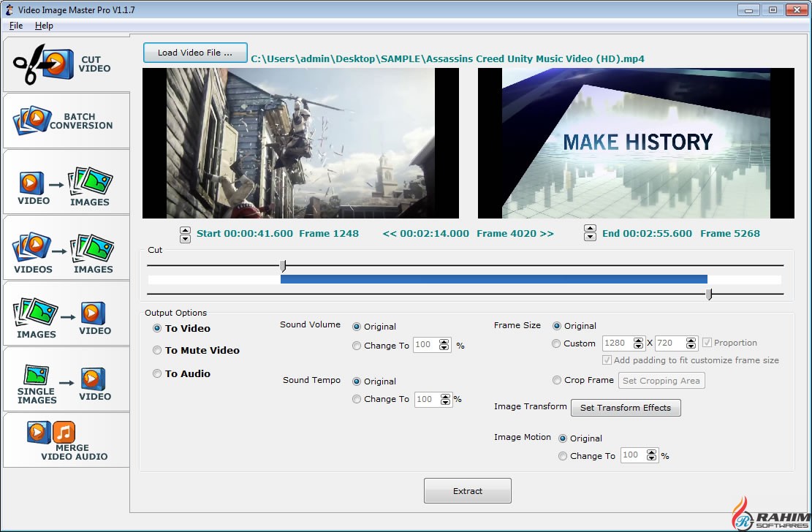Choose the To Audio output option

(157, 374)
